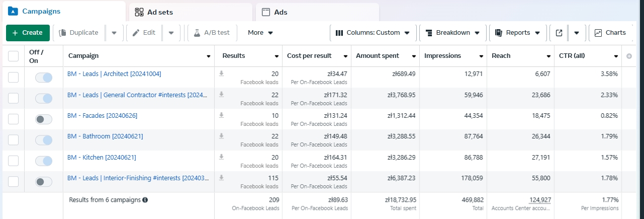This screenshot has height=219, width=644.
Task: Check the Interior-Finishing campaign checkbox
Action: coord(14,182)
